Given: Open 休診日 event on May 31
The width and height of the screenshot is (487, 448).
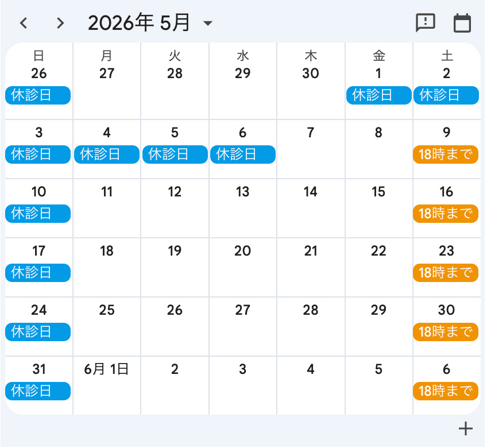Looking at the screenshot, I should click(38, 391).
